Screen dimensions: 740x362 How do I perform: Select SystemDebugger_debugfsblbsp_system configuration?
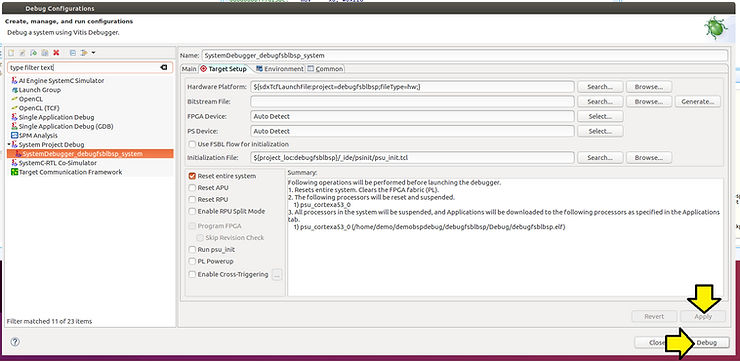click(90, 154)
